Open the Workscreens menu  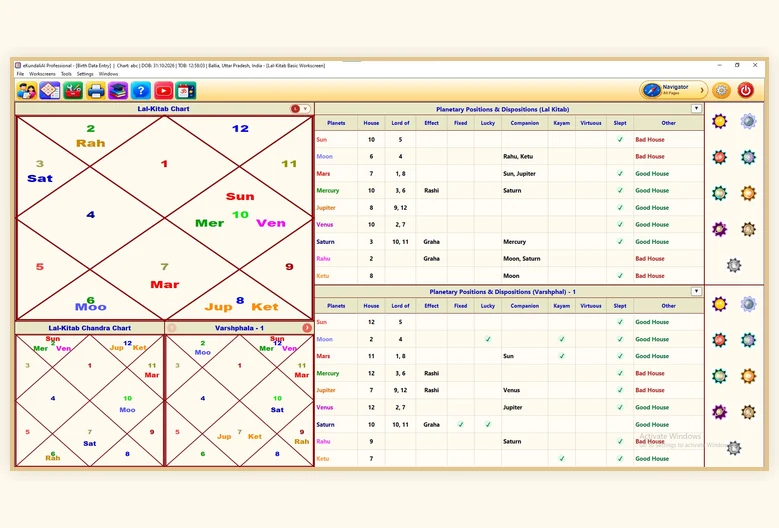click(43, 74)
